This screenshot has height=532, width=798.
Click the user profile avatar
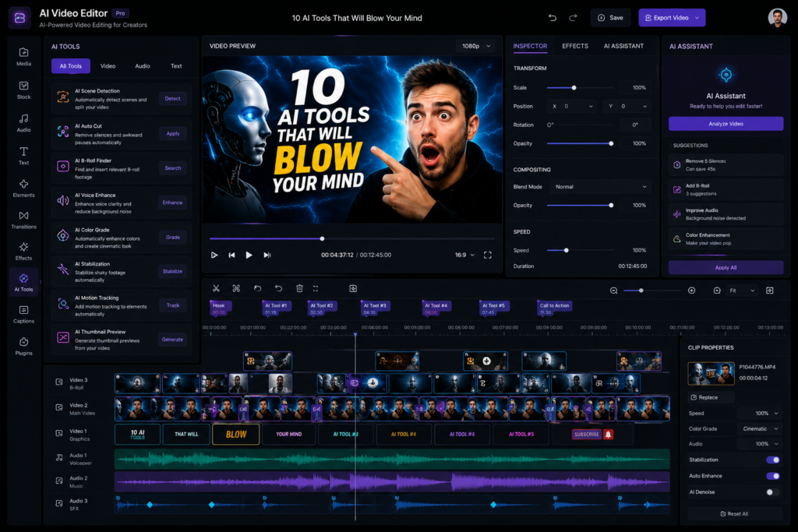pyautogui.click(x=777, y=18)
